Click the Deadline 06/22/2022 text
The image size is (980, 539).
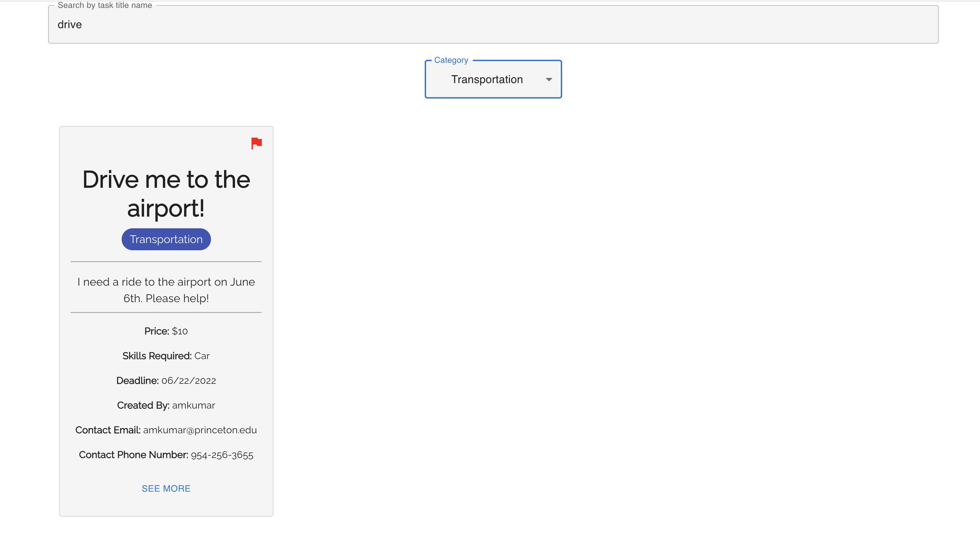pos(188,380)
